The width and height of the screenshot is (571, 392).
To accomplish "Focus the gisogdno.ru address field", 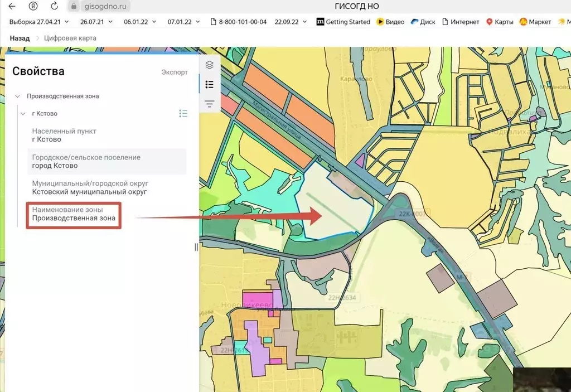I will coord(105,6).
